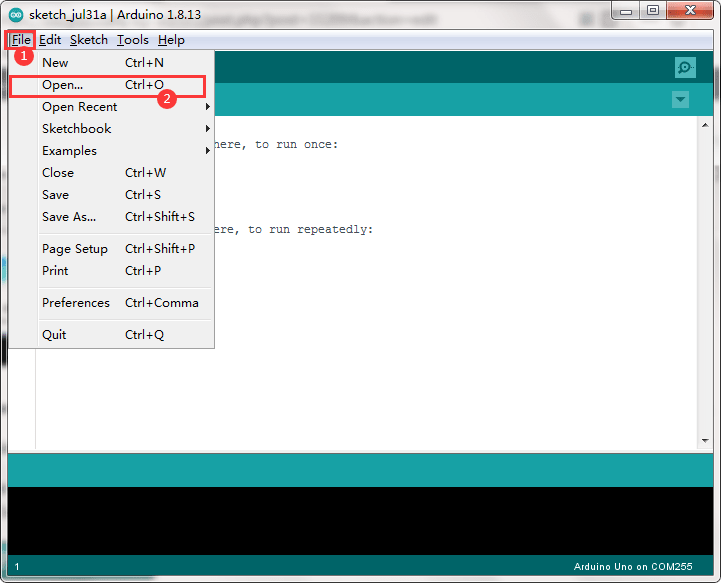Open the tab options dropdown arrow
The image size is (721, 583).
click(680, 99)
